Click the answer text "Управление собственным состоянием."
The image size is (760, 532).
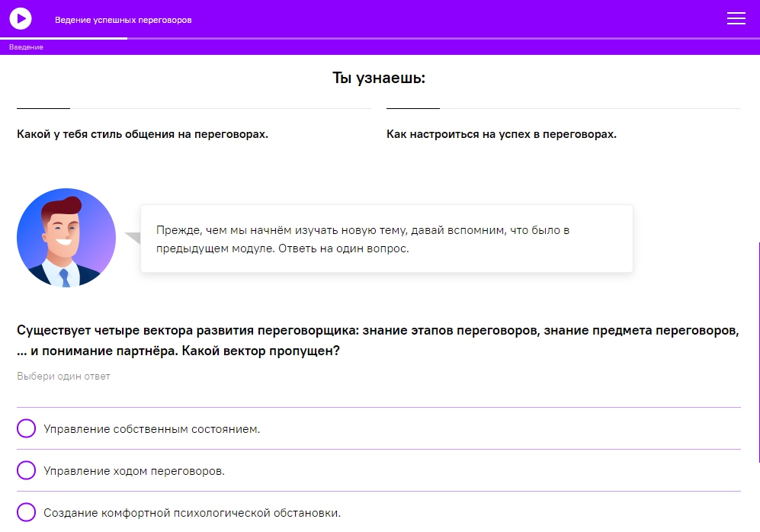click(152, 429)
